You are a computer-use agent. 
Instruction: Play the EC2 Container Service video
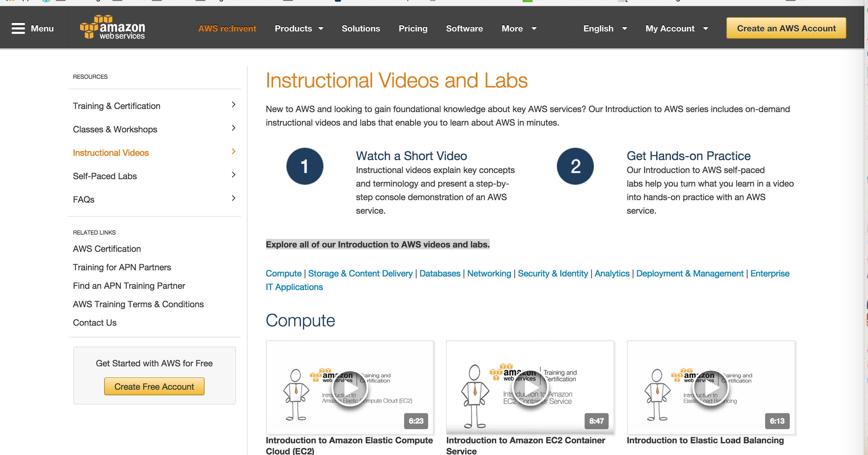(x=530, y=388)
